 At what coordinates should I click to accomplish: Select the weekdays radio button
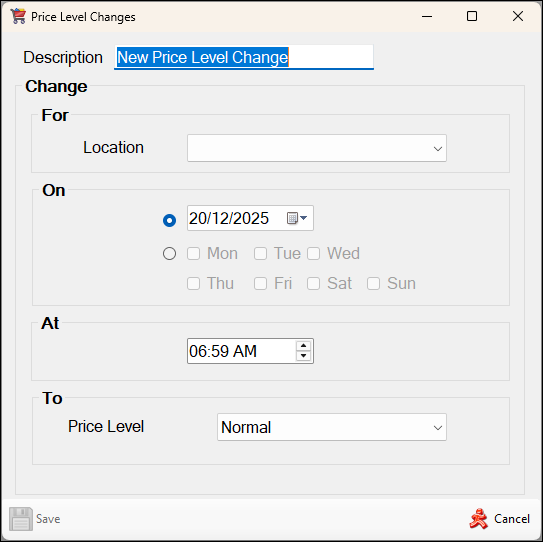coord(169,254)
